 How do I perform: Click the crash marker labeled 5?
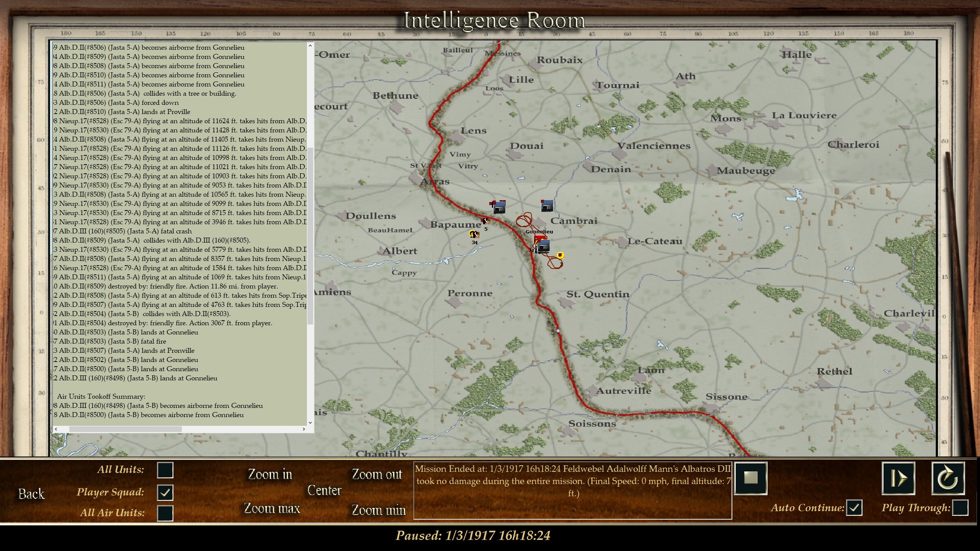click(x=485, y=221)
